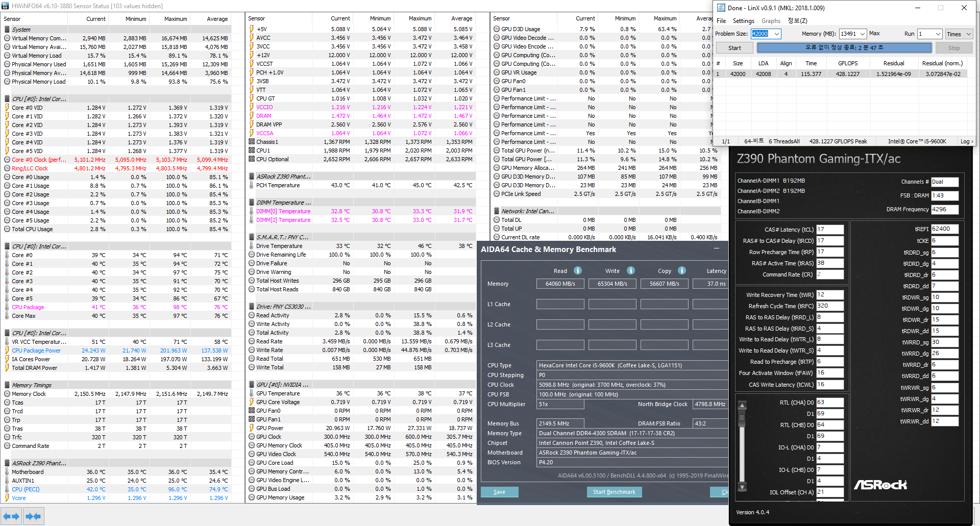Click the Start button in LinX
Screen dimensions: 980x526
[x=734, y=48]
